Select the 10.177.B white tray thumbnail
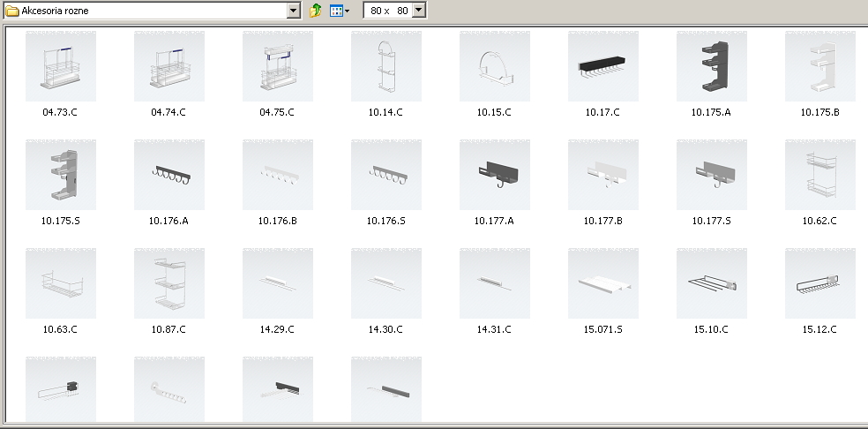Image resolution: width=868 pixels, height=429 pixels. click(x=603, y=175)
